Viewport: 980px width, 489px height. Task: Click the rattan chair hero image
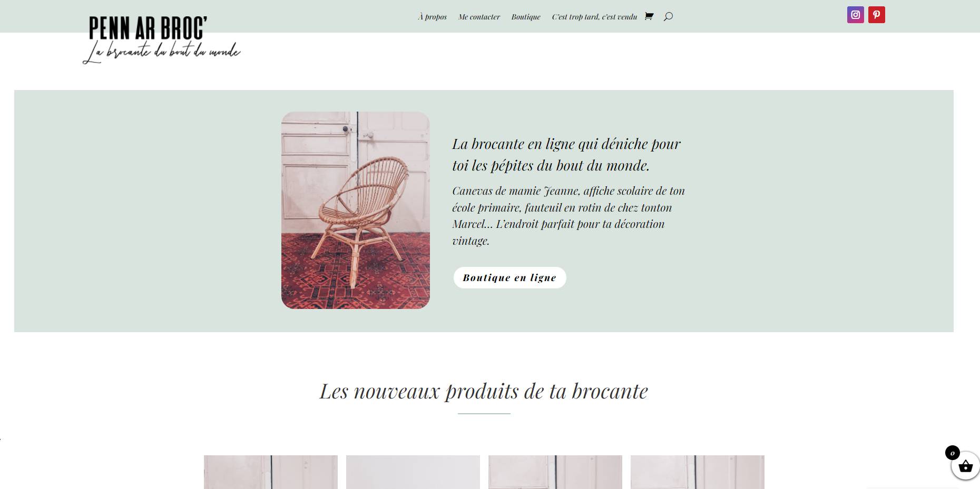pyautogui.click(x=356, y=210)
